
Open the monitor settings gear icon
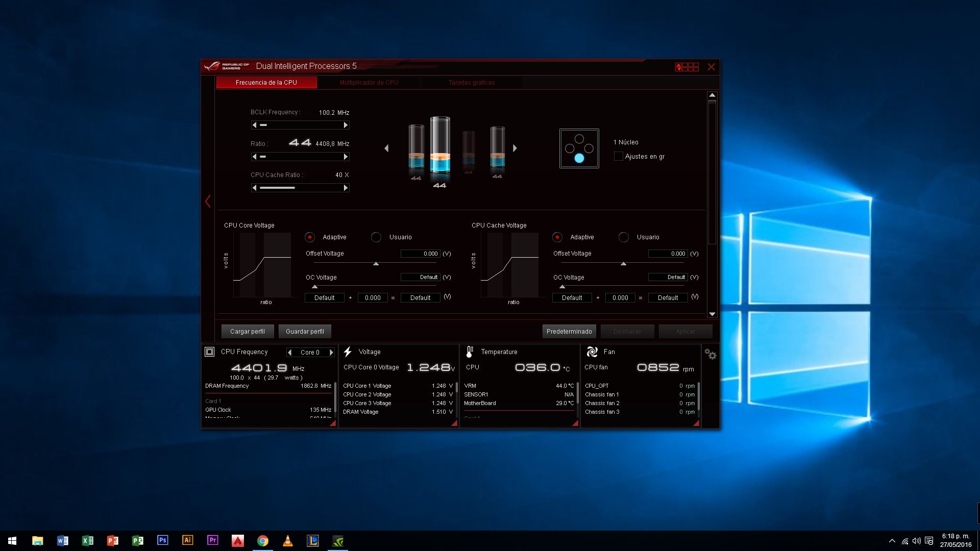click(x=710, y=354)
